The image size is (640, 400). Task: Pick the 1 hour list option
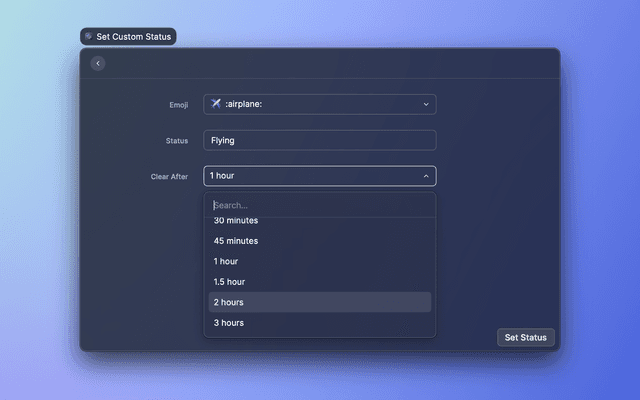pyautogui.click(x=226, y=261)
